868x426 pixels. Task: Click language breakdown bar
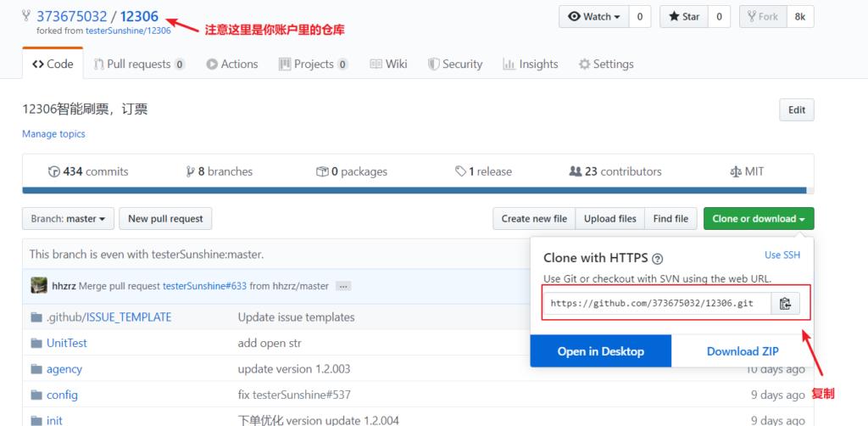click(x=418, y=191)
